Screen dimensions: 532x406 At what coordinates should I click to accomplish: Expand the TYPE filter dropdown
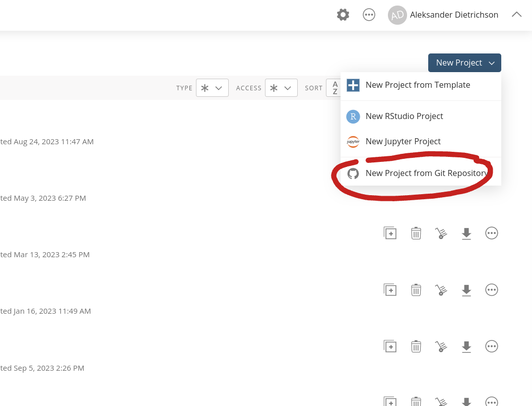click(x=212, y=88)
